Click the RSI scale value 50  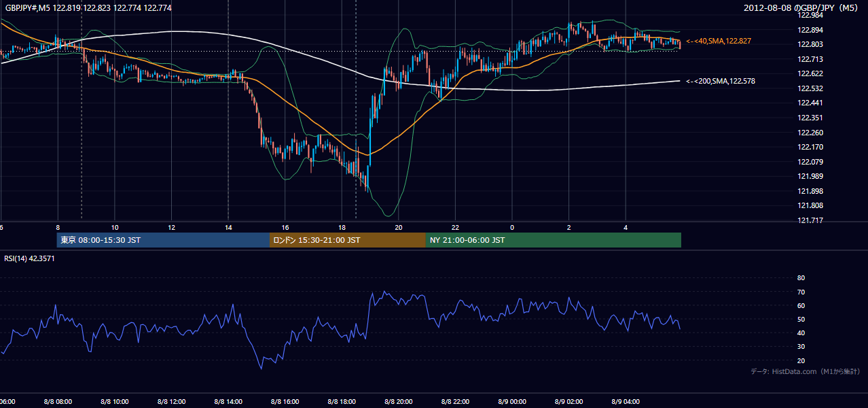coord(801,319)
